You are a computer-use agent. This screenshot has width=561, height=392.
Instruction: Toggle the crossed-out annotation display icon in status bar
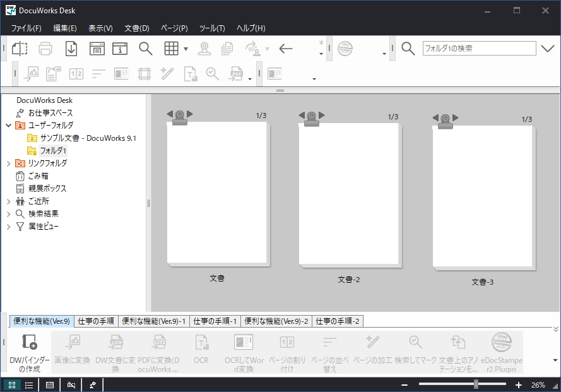[x=71, y=385]
